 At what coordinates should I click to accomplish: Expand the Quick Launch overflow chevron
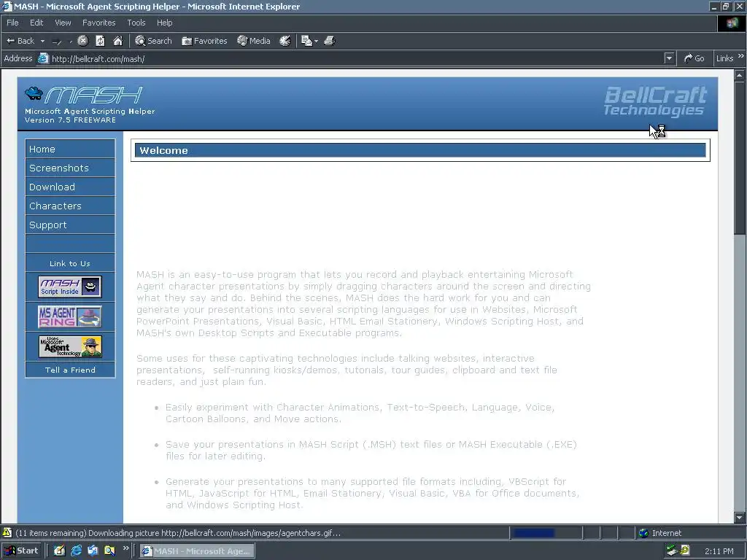125,548
